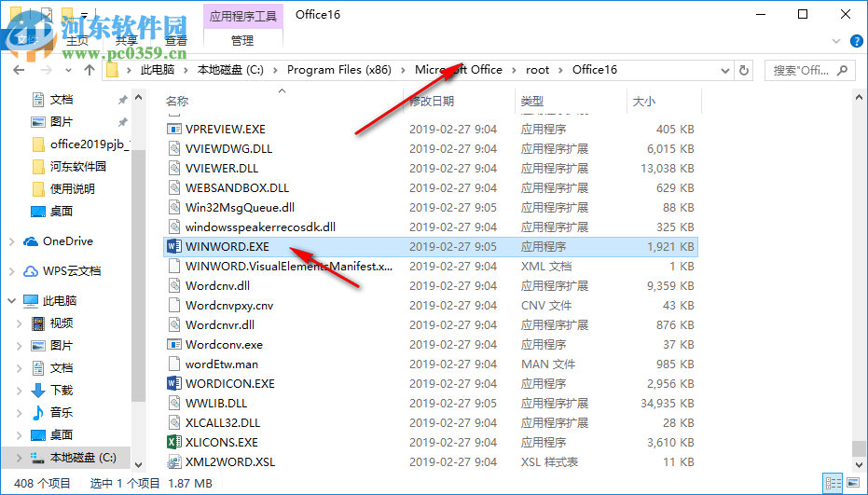The image size is (868, 495).
Task: Sort by 类型 column header
Action: [532, 101]
